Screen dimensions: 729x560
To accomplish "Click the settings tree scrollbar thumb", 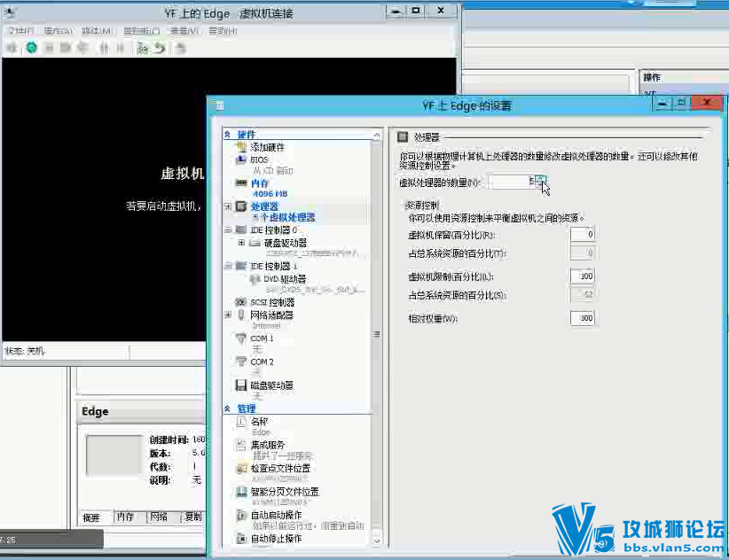I will (377, 333).
